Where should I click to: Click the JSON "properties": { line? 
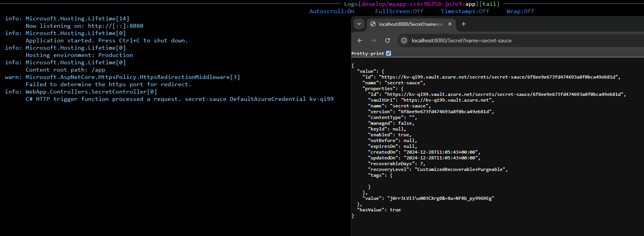point(383,89)
